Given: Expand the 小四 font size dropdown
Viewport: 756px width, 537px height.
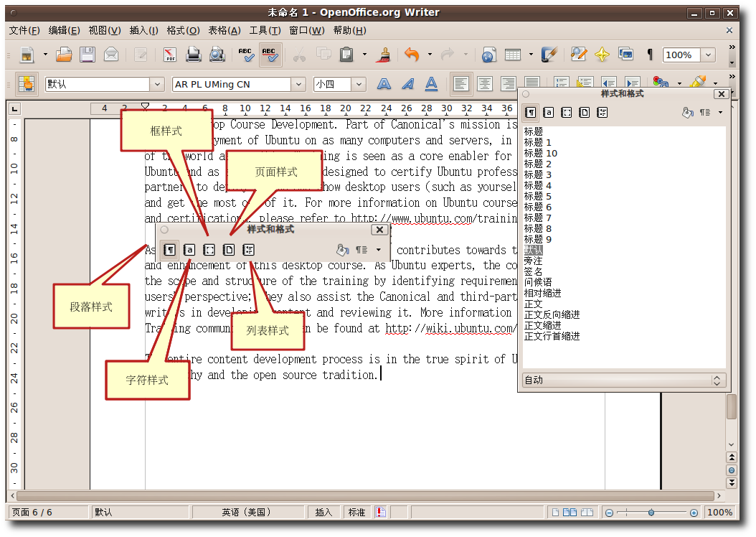Looking at the screenshot, I should tap(359, 85).
